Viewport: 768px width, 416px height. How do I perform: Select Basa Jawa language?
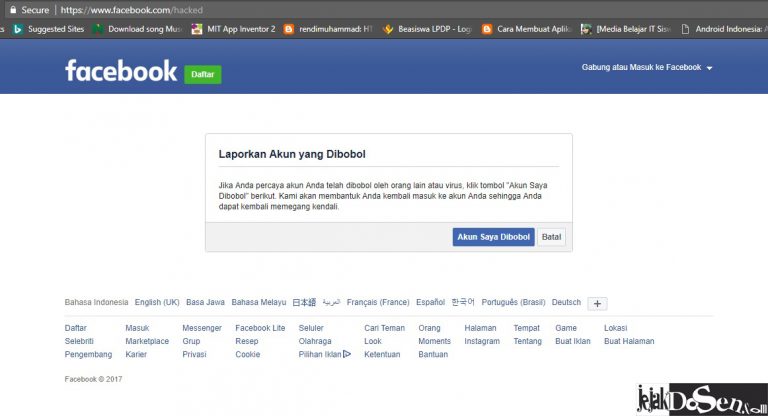pos(205,302)
